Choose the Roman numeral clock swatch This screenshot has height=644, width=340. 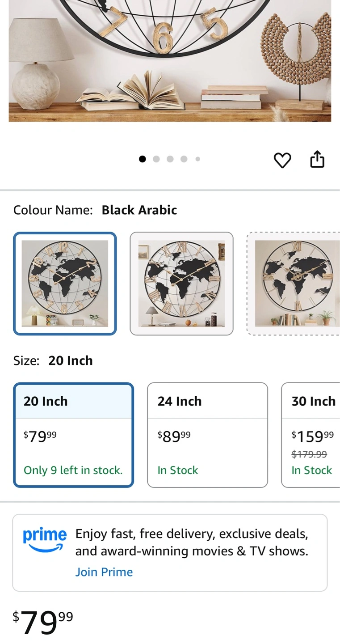(x=181, y=284)
